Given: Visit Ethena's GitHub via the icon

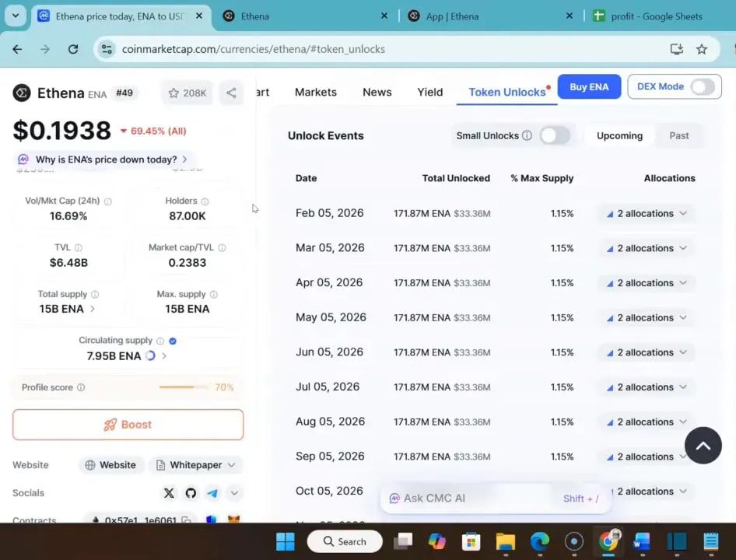Looking at the screenshot, I should pos(191,493).
